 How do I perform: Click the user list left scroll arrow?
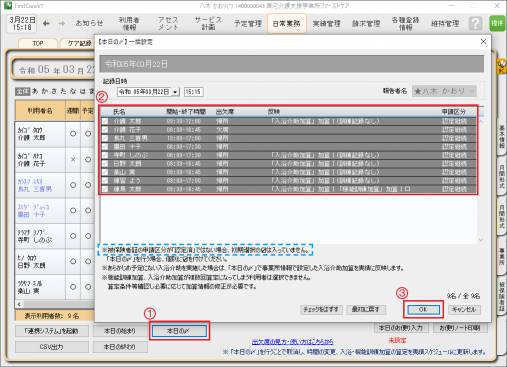tap(19, 304)
